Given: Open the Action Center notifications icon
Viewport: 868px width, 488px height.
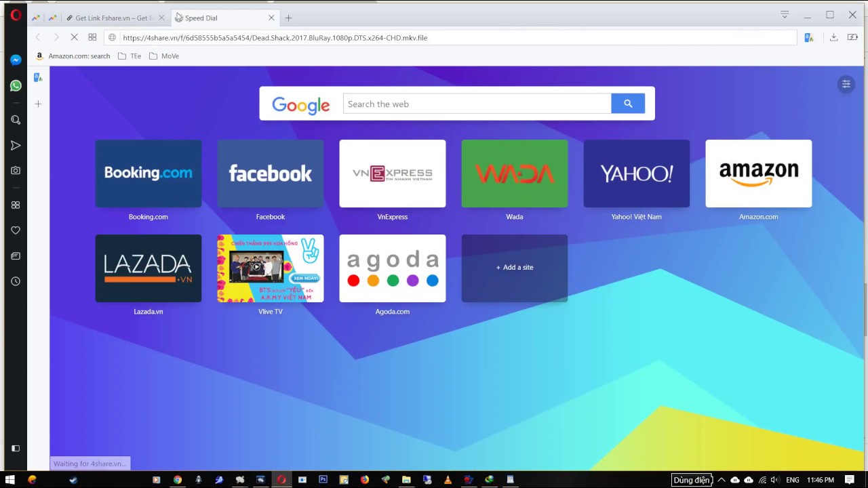Looking at the screenshot, I should pos(849,480).
